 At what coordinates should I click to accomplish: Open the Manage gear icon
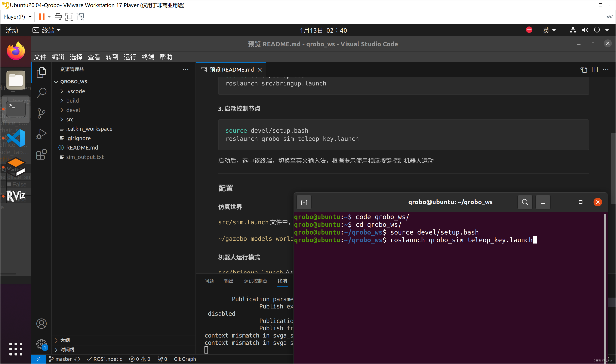click(x=41, y=344)
